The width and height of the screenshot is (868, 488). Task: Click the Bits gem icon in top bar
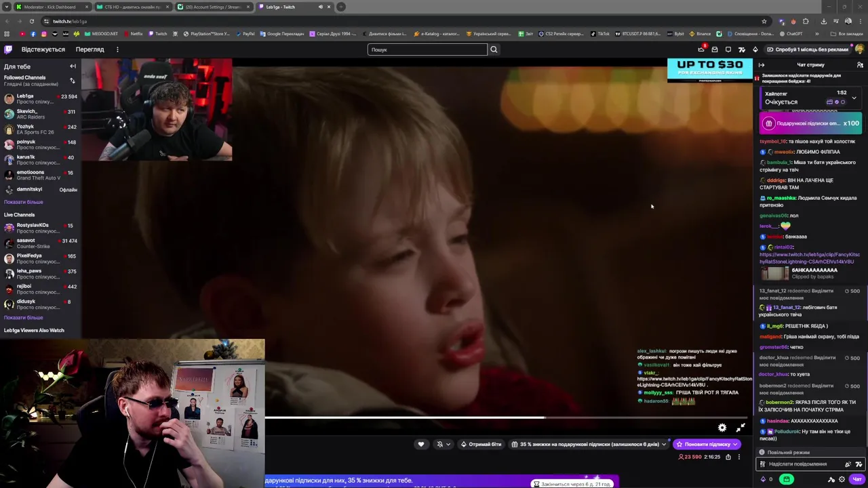click(x=755, y=49)
